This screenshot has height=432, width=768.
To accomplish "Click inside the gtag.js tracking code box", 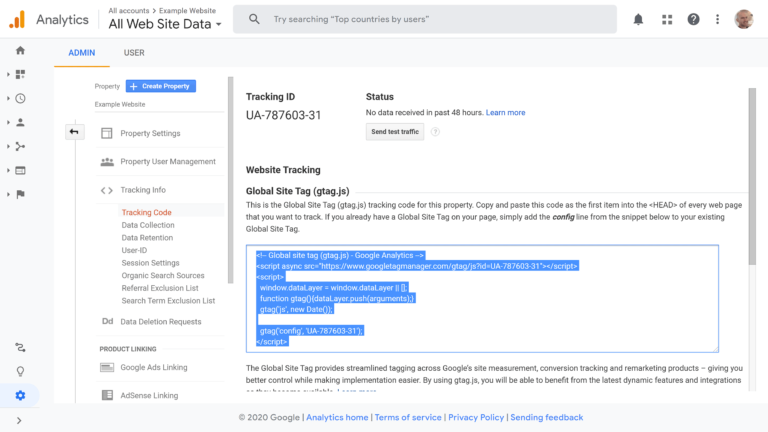I will [482, 299].
